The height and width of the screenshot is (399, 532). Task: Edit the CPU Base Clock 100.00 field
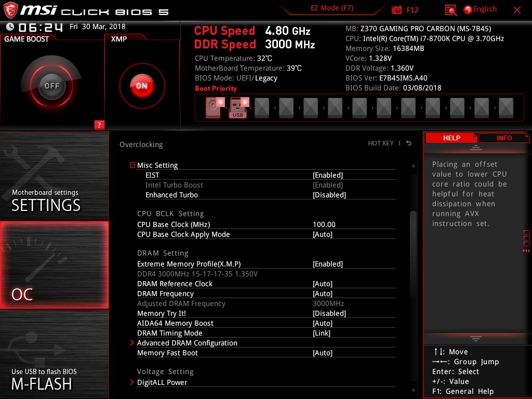pos(324,224)
